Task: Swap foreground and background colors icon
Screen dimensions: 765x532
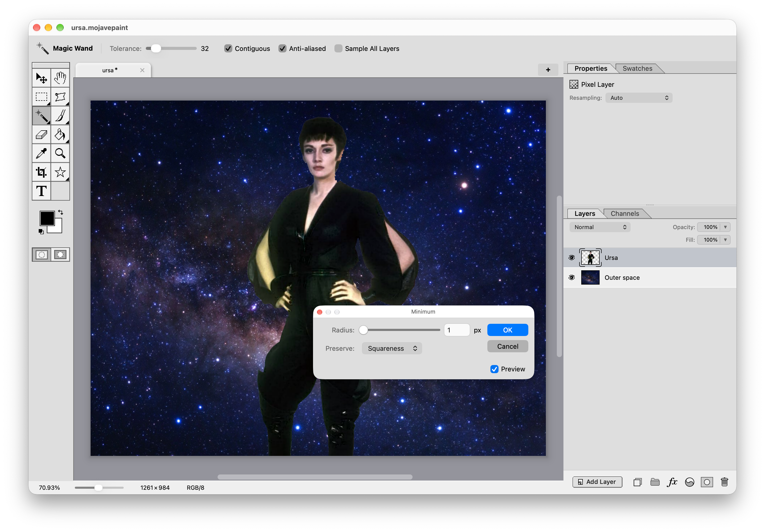Action: 61,212
